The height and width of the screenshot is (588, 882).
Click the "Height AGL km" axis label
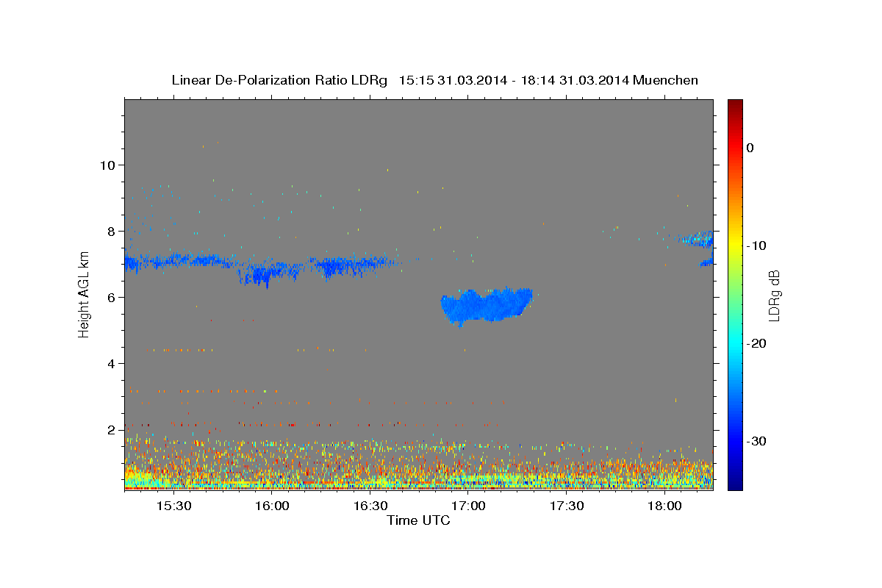point(85,294)
